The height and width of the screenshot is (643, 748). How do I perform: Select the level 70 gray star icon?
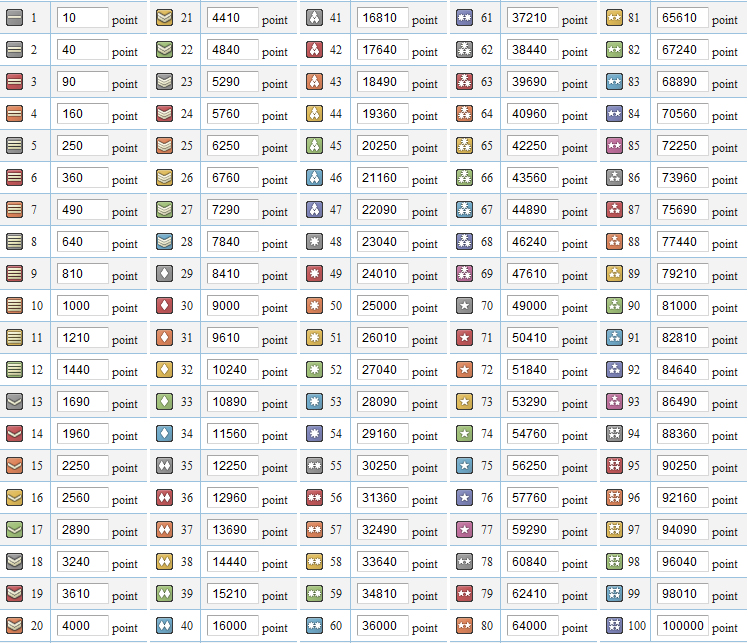coord(464,306)
